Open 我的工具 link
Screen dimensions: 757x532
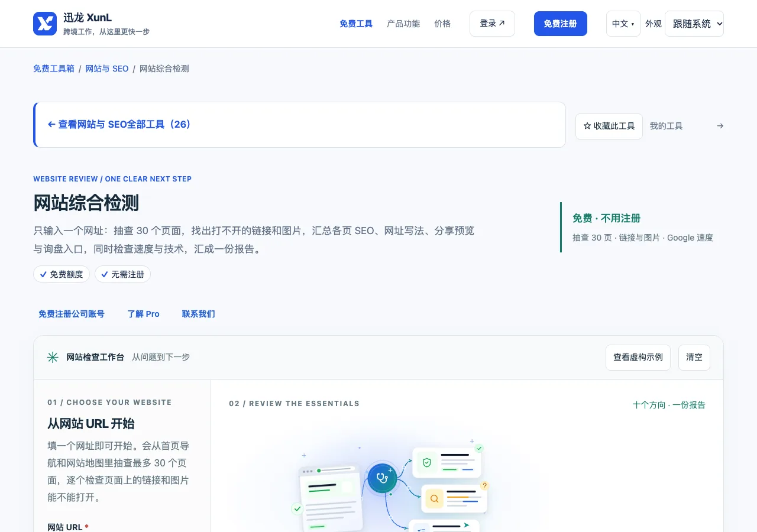click(x=666, y=126)
